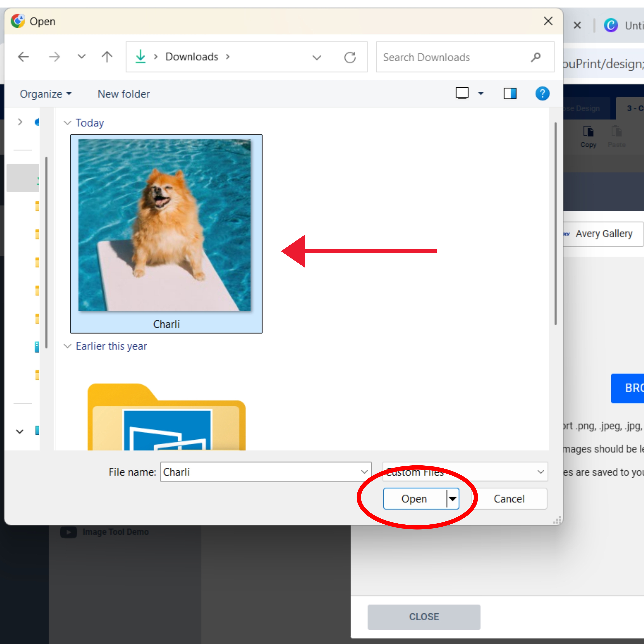This screenshot has height=644, width=644.
Task: Cancel the file selection dialog
Action: (x=509, y=499)
